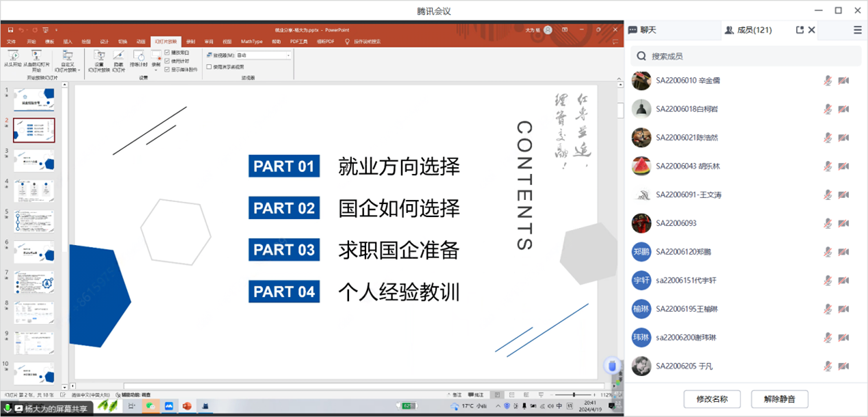868x417 pixels.
Task: Toggle the 使用计时 checkbox
Action: 168,61
